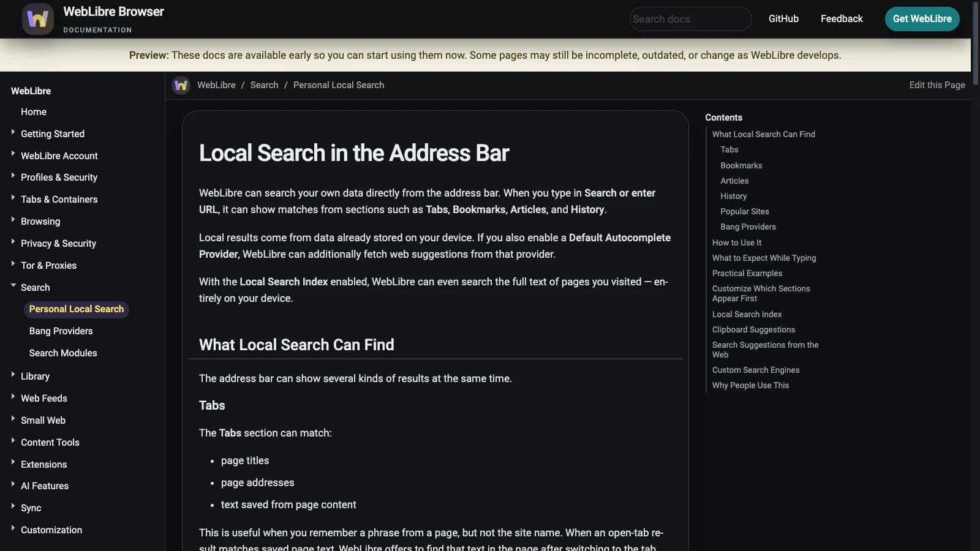
Task: Open Search Modules in the sidebar
Action: coord(63,353)
